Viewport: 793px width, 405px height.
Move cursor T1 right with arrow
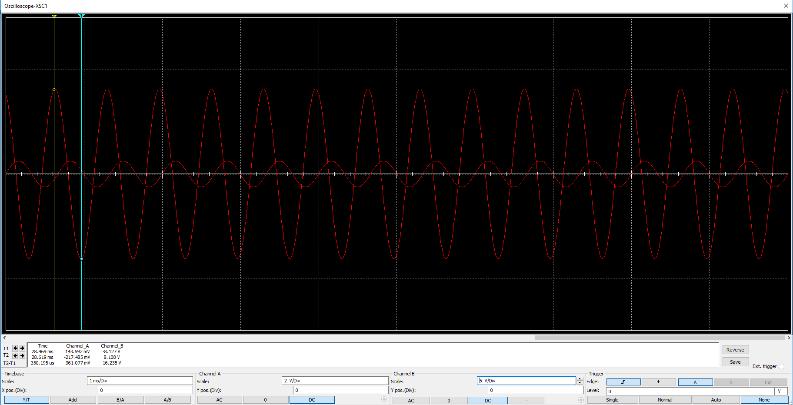click(22, 348)
